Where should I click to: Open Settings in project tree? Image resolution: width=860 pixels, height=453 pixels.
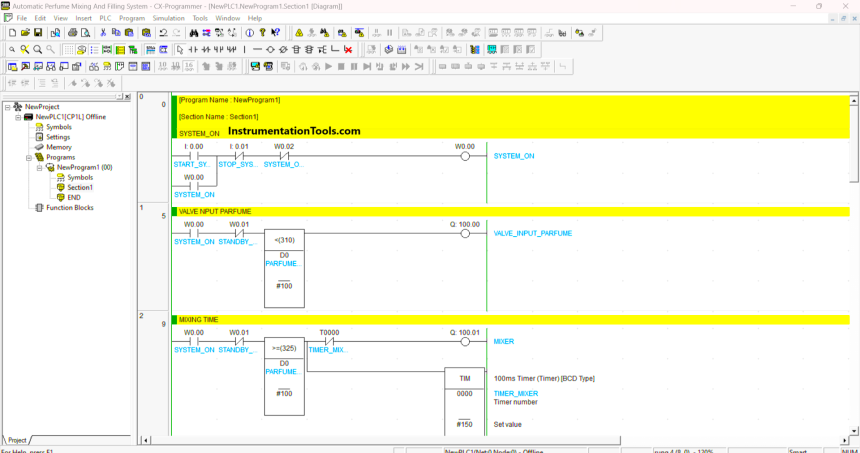58,137
